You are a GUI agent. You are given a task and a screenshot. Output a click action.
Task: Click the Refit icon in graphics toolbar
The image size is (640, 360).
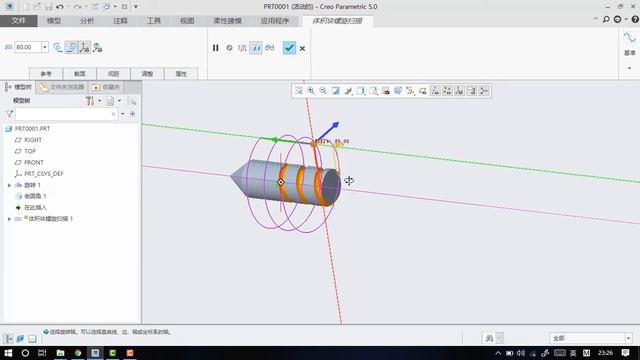point(299,91)
